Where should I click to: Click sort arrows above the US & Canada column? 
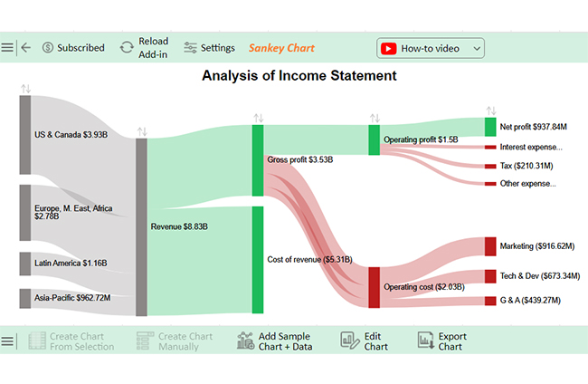26,89
